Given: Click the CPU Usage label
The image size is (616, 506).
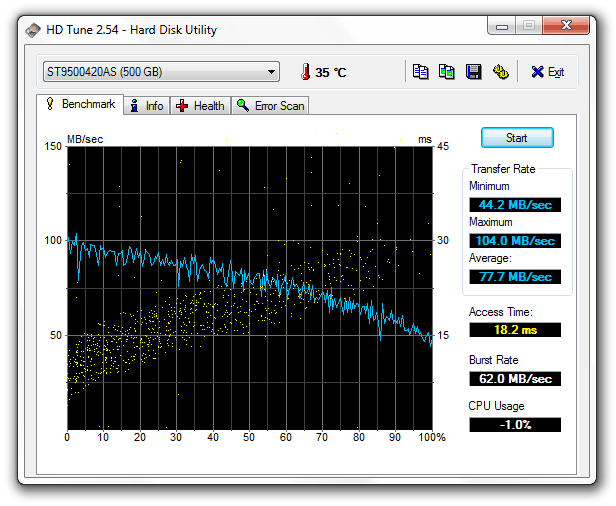Looking at the screenshot, I should [x=497, y=406].
